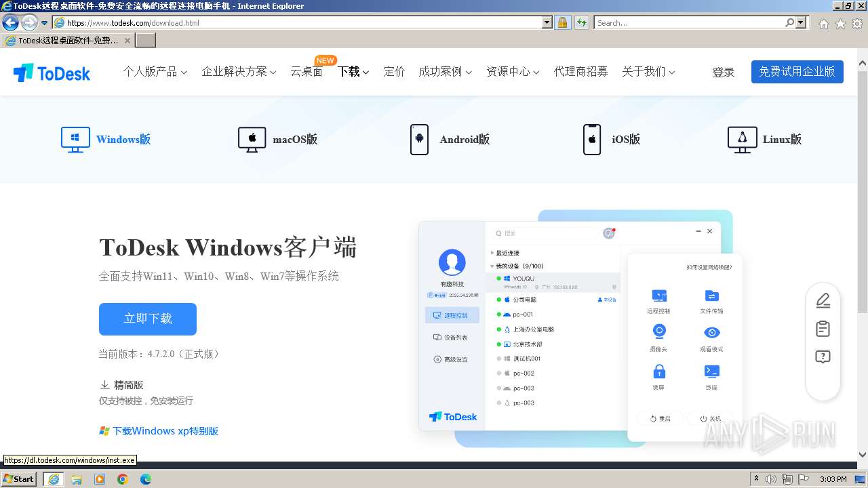Click the security lock icon in address bar

pos(562,22)
